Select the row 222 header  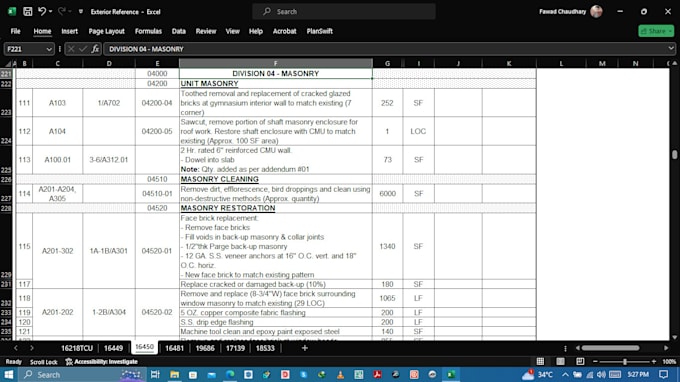click(6, 84)
